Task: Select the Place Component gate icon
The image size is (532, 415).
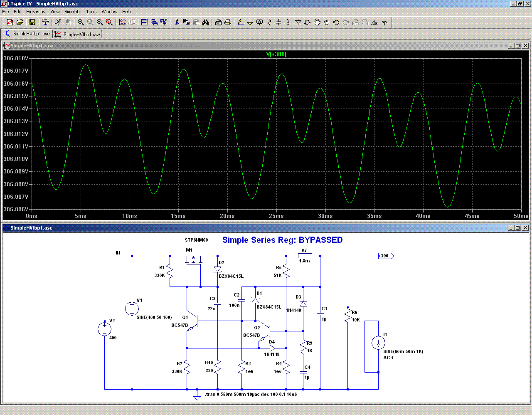Action: 308,22
